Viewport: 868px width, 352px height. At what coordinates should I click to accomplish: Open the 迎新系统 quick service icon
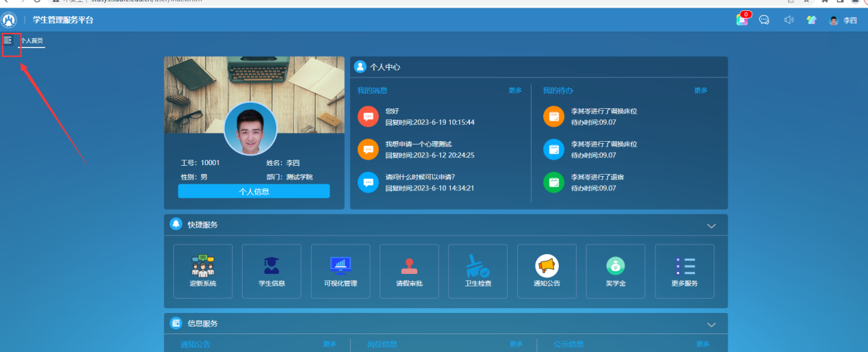[x=202, y=266]
